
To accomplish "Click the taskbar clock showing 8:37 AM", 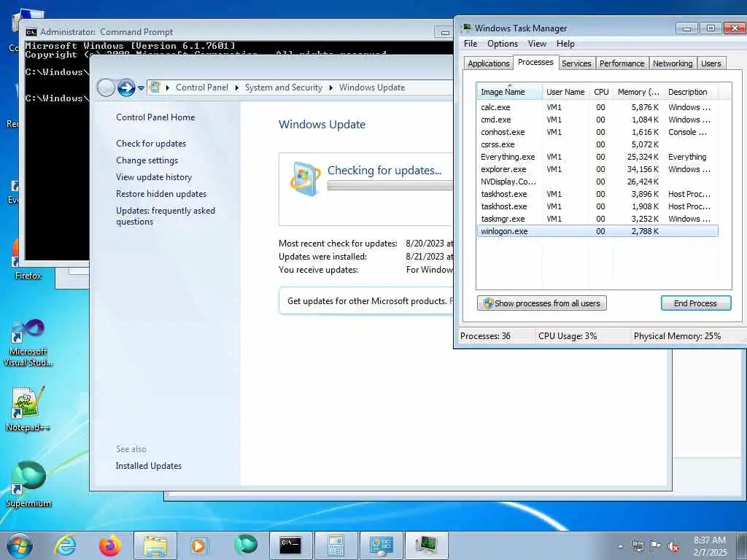I will click(x=710, y=546).
